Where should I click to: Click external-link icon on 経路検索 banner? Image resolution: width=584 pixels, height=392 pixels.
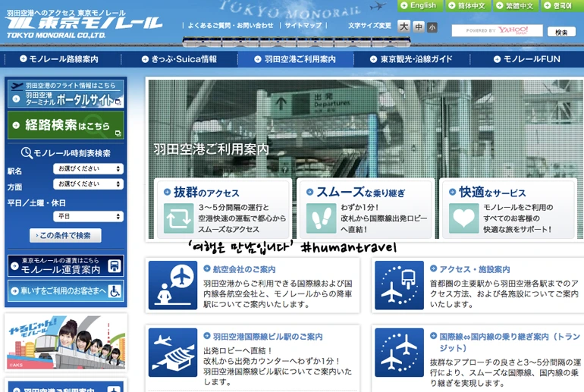(118, 133)
